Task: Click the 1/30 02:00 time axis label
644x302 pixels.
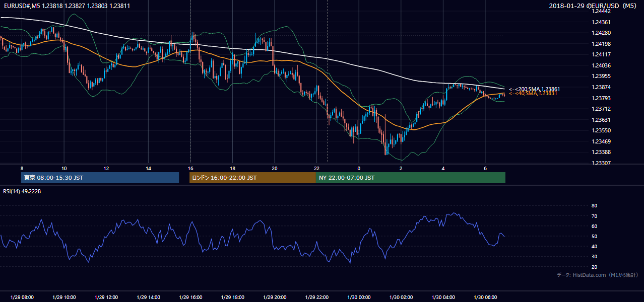Action: click(x=401, y=297)
